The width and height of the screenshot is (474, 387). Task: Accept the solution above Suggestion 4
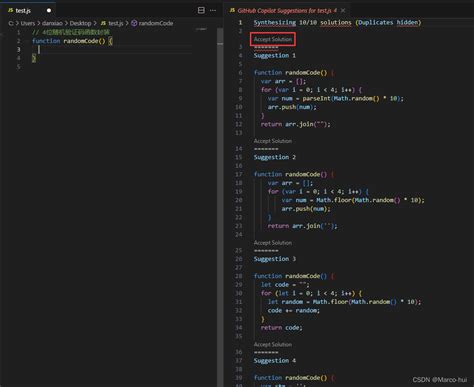point(273,344)
